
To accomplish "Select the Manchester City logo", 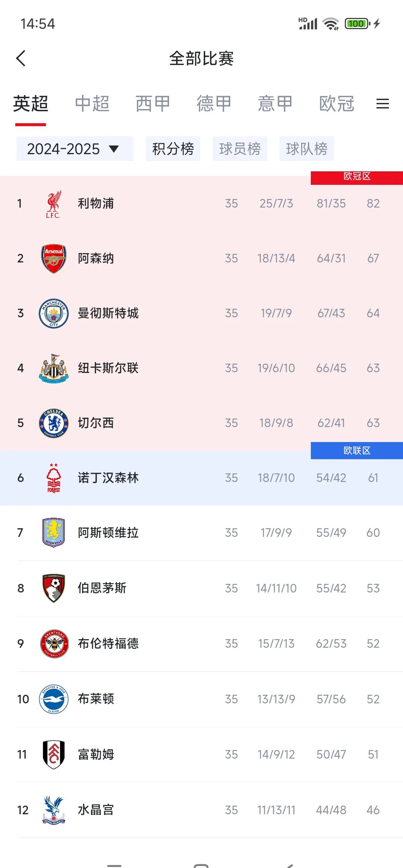I will click(x=53, y=313).
